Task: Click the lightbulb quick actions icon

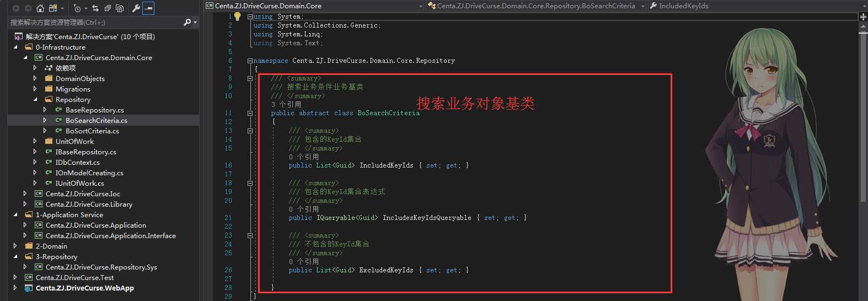Action: point(238,17)
